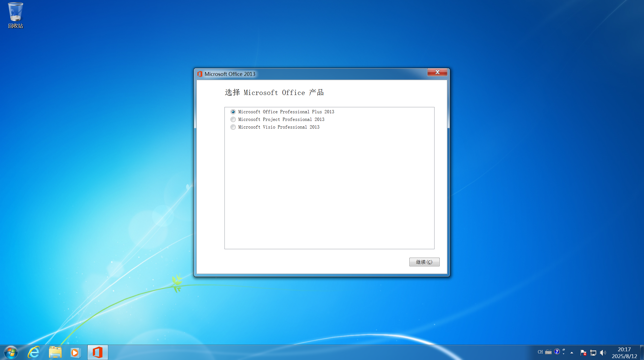Open the volume speaker tray icon
Screen dimensions: 644x360
click(x=603, y=353)
